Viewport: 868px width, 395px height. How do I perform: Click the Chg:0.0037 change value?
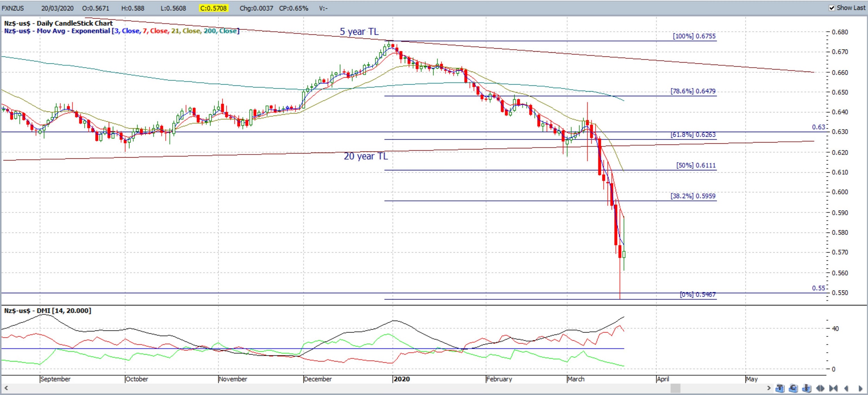tap(256, 8)
